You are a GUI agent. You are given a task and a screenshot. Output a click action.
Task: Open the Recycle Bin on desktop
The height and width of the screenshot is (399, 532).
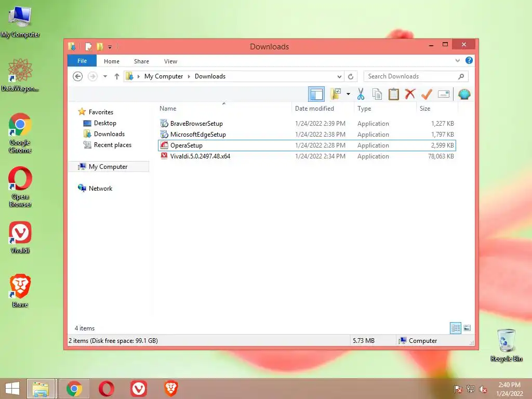[x=506, y=345]
